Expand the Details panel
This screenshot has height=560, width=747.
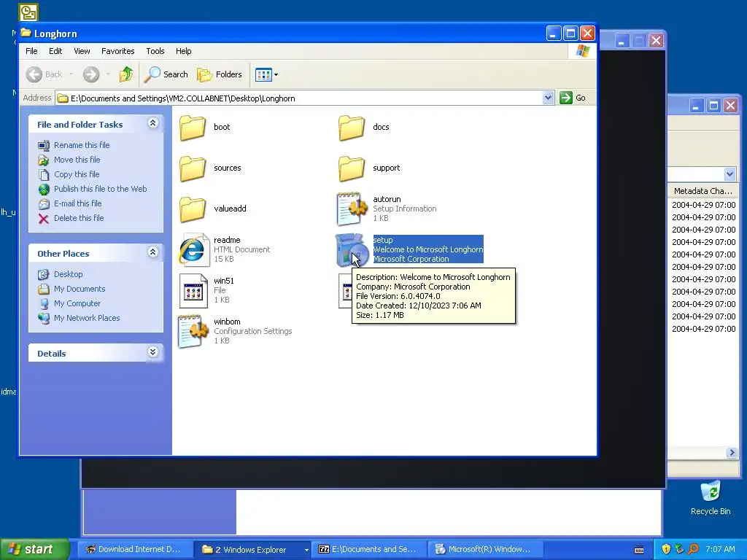152,352
